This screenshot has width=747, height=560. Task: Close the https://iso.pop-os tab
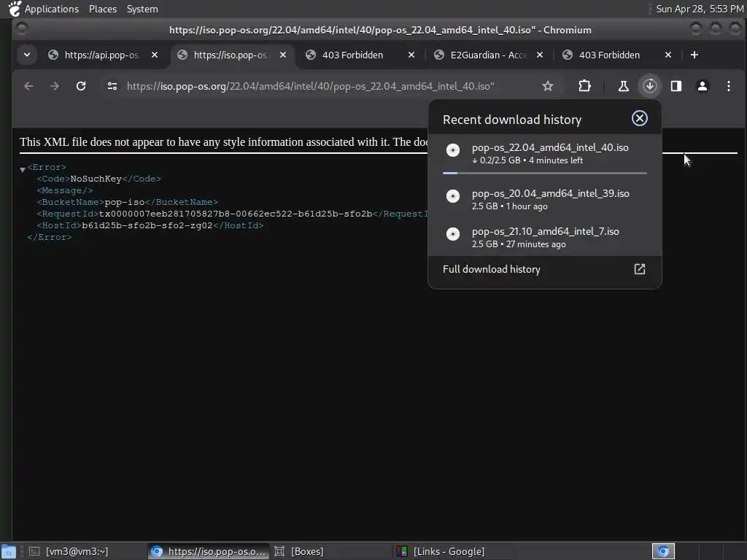283,55
